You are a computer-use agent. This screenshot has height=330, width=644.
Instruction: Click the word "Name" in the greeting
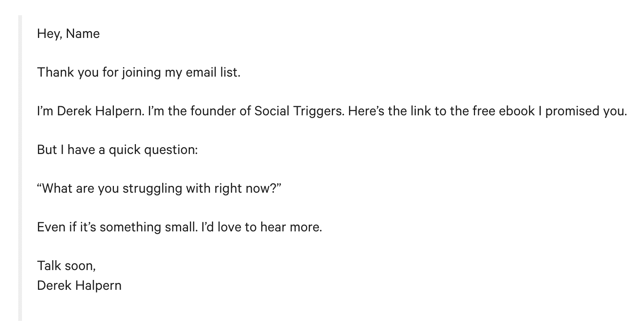[x=83, y=34]
